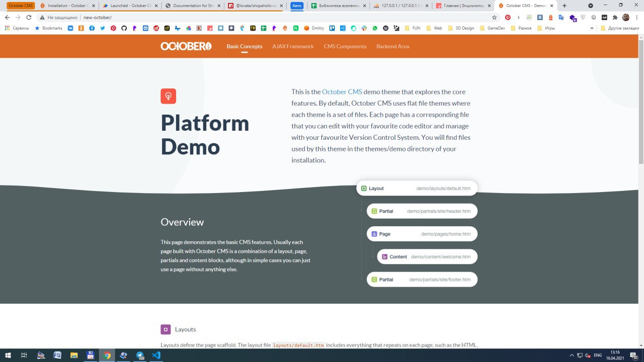
Task: Show hidden system tray icons
Action: pos(572,355)
